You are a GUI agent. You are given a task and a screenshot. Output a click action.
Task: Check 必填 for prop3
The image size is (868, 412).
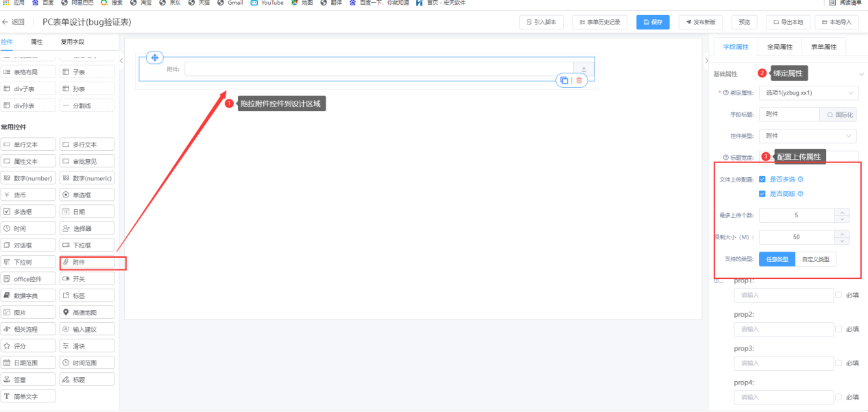click(839, 363)
